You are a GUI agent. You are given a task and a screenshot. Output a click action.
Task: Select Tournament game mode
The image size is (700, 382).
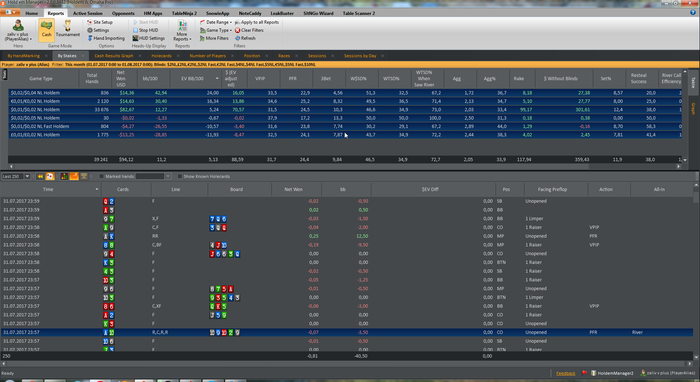coord(67,29)
